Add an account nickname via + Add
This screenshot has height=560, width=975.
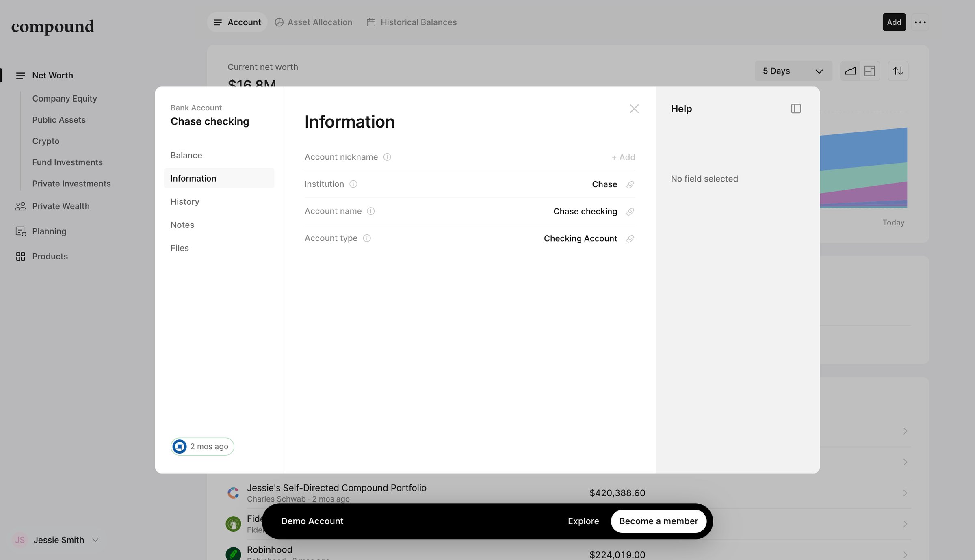click(x=623, y=157)
